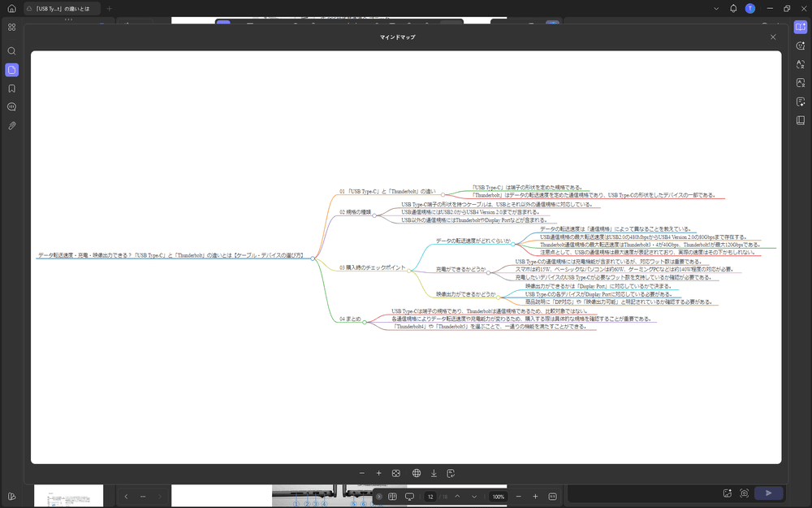This screenshot has width=812, height=508.
Task: Close the マインドマップ dialog
Action: click(x=773, y=37)
